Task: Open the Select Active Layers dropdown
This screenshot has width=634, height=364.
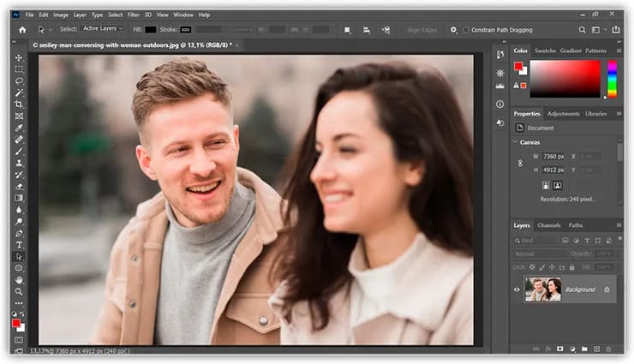Action: coord(103,28)
